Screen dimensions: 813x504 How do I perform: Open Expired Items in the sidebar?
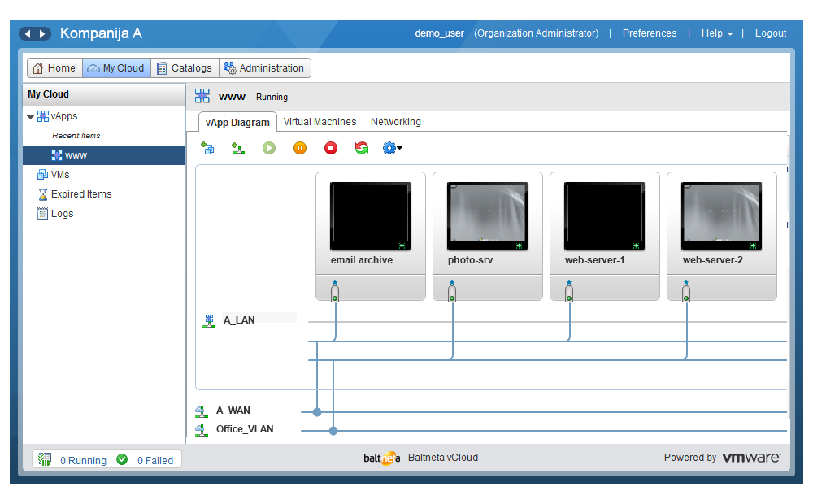(80, 194)
